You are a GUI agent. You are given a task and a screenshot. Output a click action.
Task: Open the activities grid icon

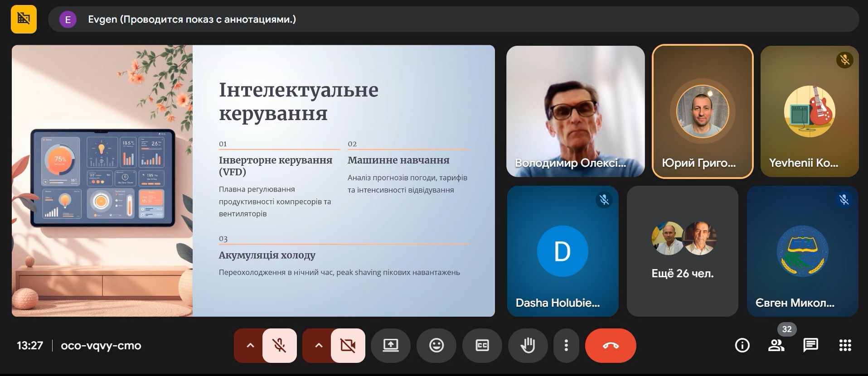point(845,346)
